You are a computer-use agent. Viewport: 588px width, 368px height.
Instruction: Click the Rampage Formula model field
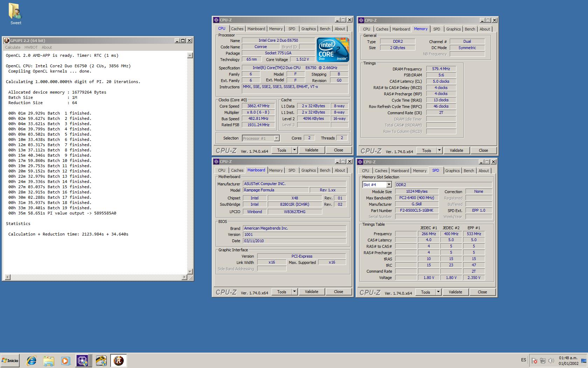pos(276,190)
